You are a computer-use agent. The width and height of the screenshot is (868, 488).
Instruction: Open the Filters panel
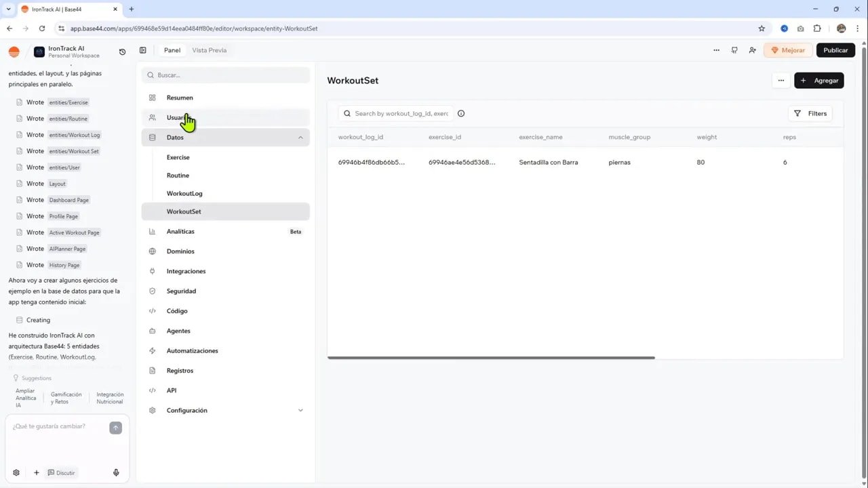(x=810, y=113)
